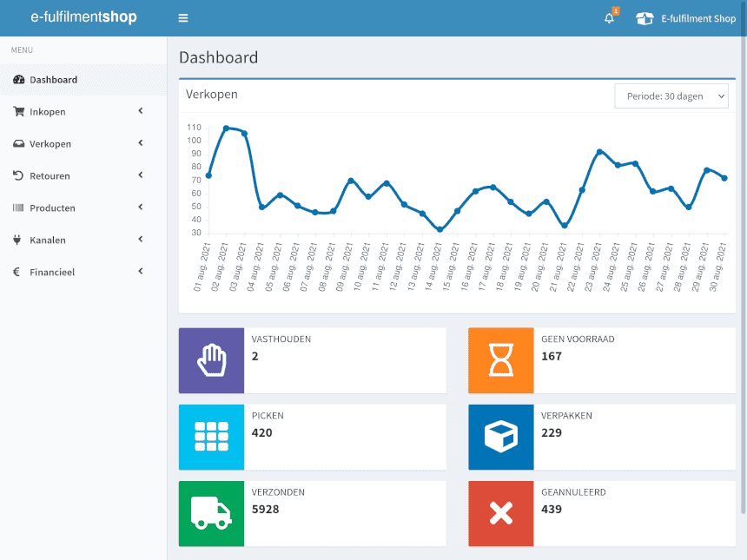Click the chart data point for 02 aug 2021
This screenshot has width=747, height=560.
(x=228, y=128)
